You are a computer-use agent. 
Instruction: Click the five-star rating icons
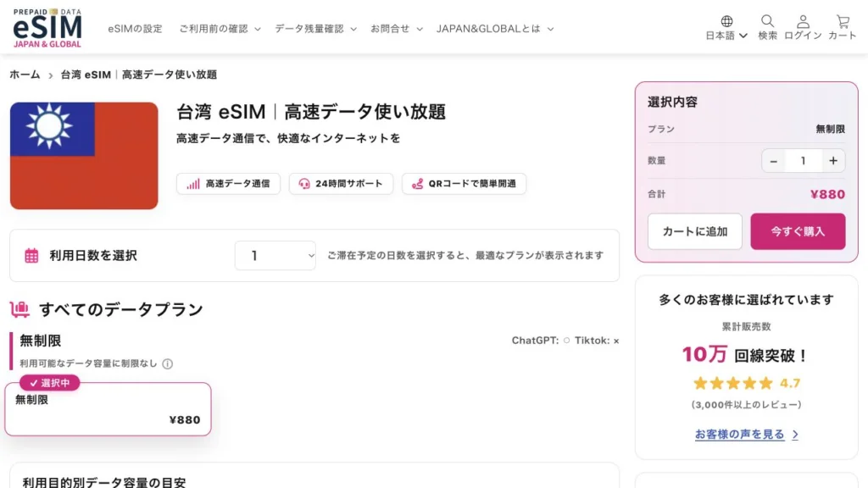click(733, 383)
